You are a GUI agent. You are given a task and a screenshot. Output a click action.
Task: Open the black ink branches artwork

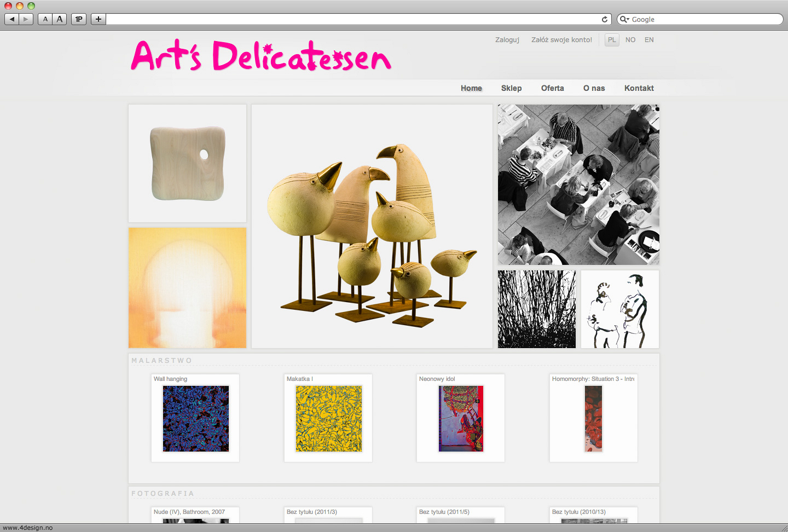[537, 309]
